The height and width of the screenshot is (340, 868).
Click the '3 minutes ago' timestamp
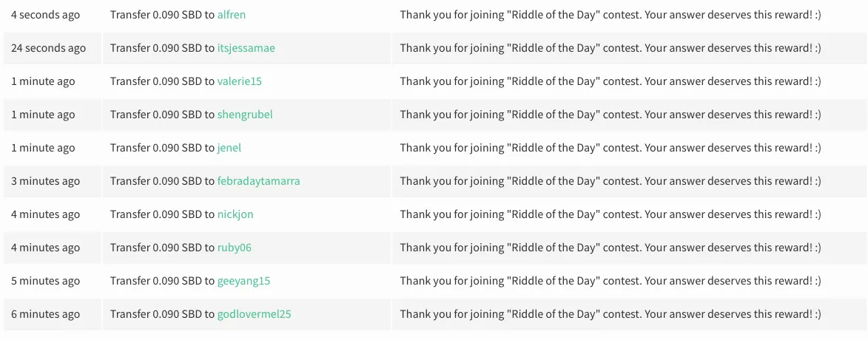pyautogui.click(x=45, y=181)
